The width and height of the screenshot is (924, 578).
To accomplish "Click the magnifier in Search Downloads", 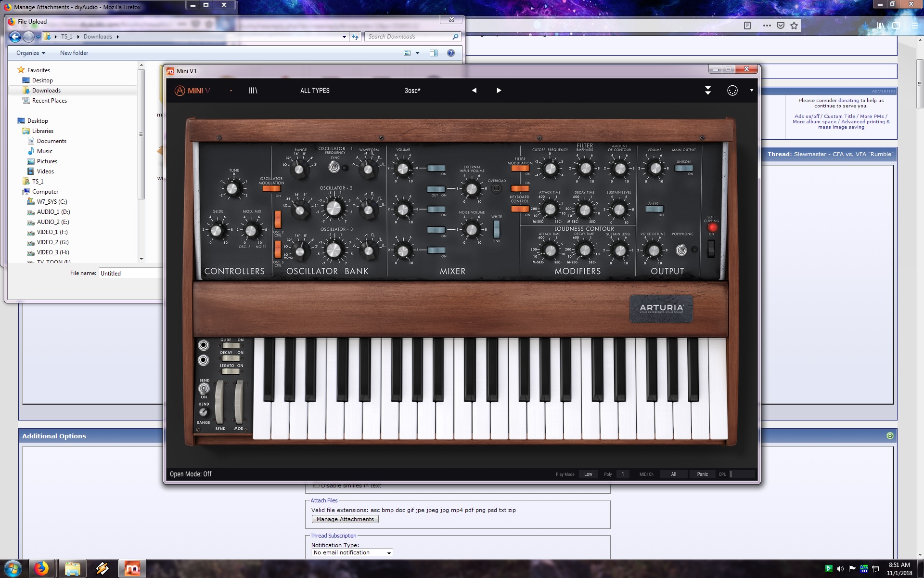I will tap(455, 37).
